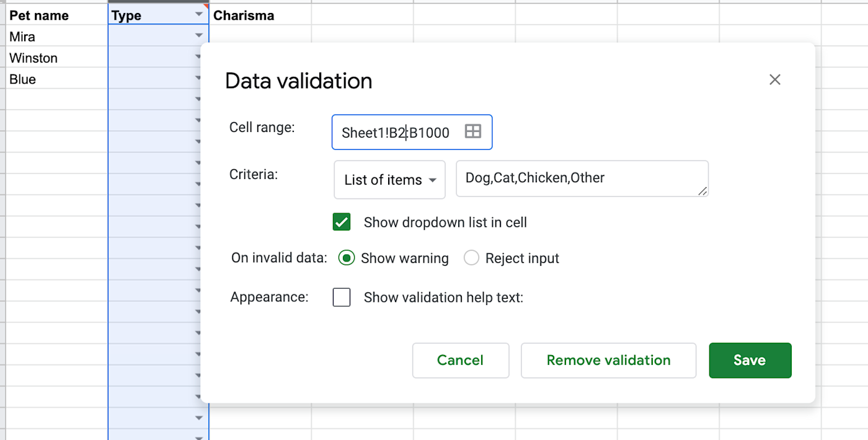Close the Data validation dialog

[774, 79]
